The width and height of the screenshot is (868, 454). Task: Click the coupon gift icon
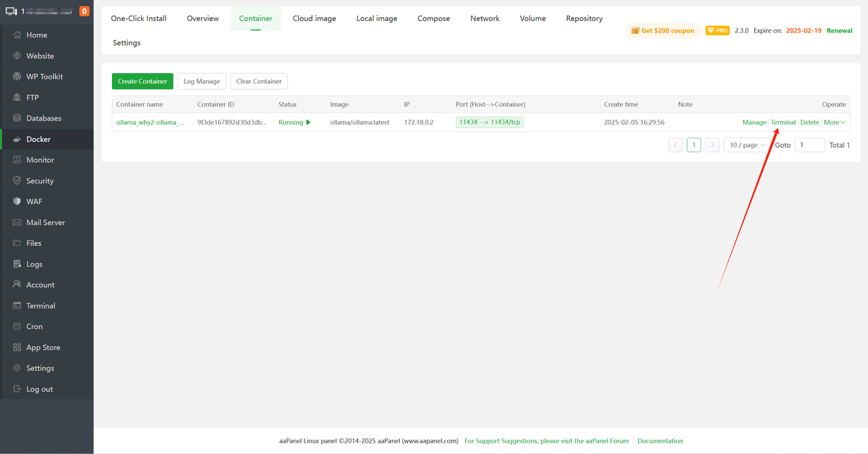(635, 30)
